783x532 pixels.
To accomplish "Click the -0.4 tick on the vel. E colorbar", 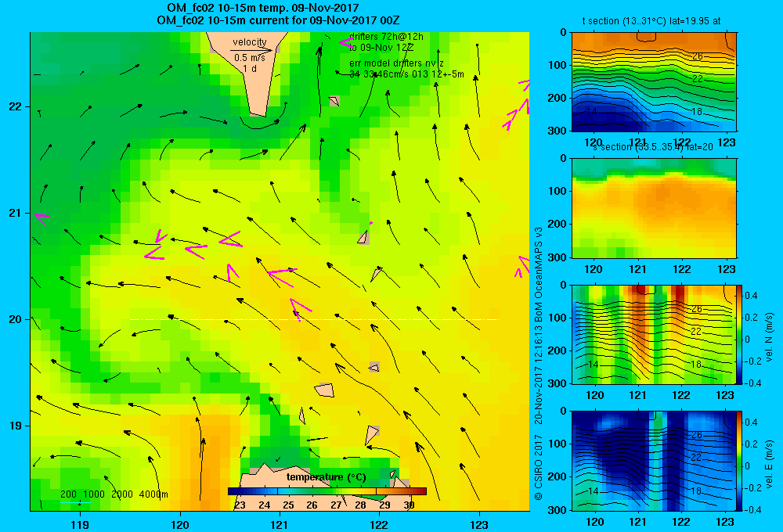I will point(752,510).
